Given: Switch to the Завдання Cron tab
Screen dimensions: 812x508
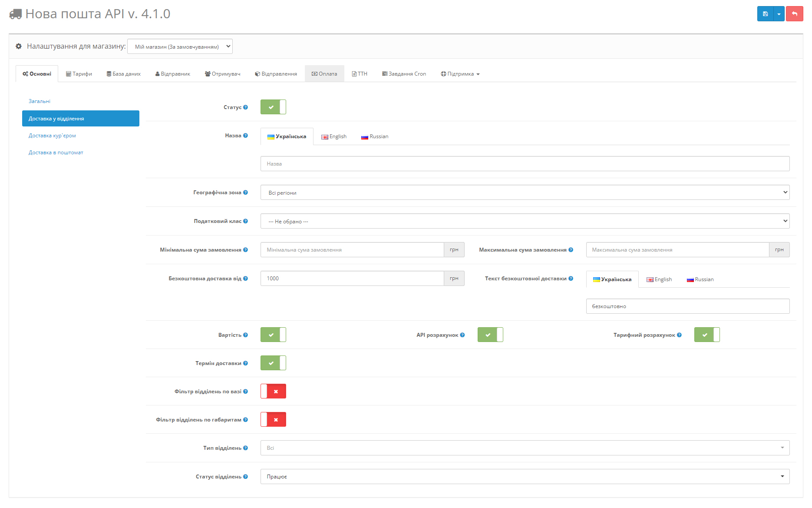Looking at the screenshot, I should click(x=404, y=74).
